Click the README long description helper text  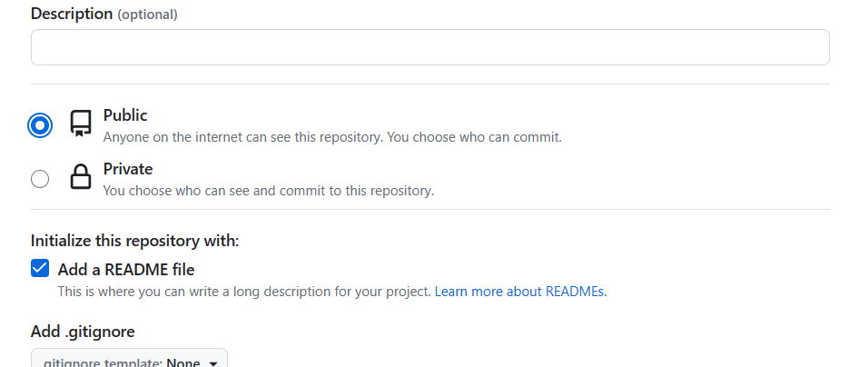point(244,292)
